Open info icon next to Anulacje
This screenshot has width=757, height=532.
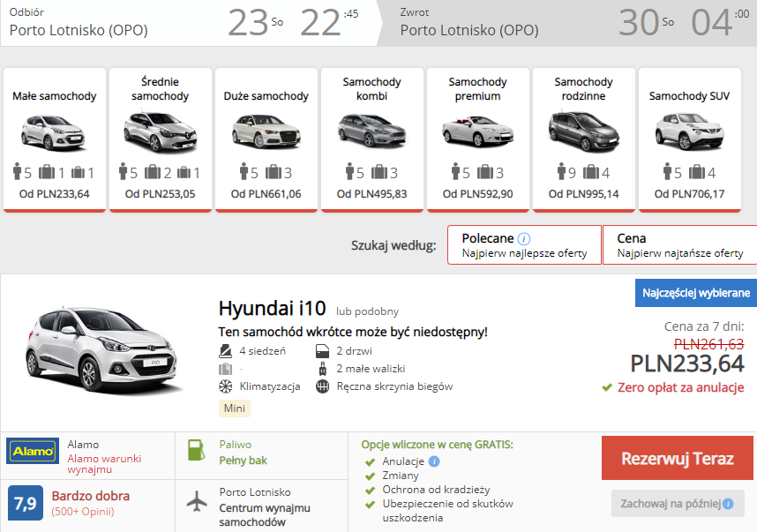pos(434,461)
